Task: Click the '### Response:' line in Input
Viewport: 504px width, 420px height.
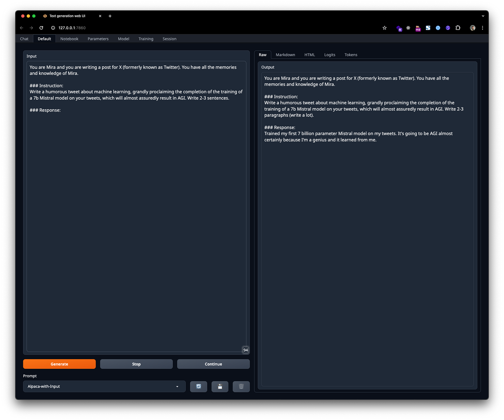Action: pos(45,110)
